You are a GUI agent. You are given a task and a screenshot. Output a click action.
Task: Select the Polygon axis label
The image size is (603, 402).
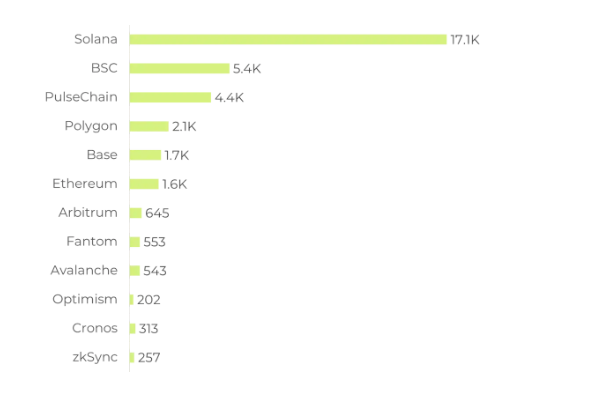(x=91, y=126)
